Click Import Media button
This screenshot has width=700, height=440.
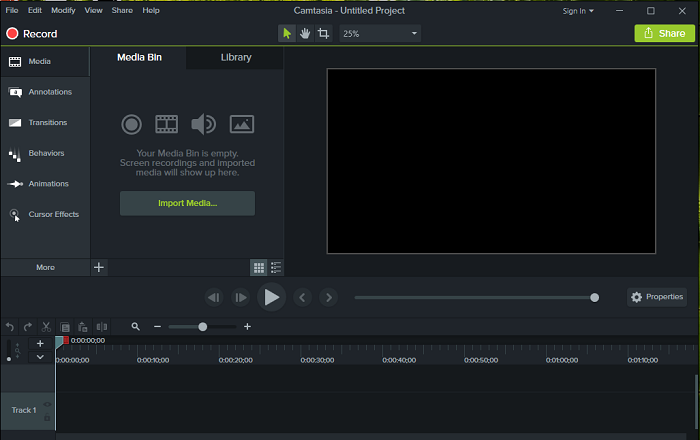(x=188, y=203)
